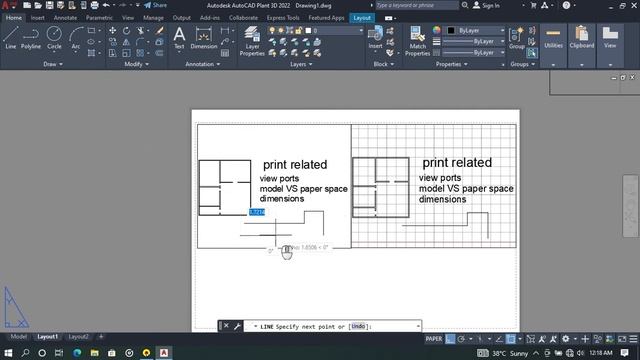Toggle clean screen in status bar
This screenshot has height=360, width=640.
pos(622,339)
